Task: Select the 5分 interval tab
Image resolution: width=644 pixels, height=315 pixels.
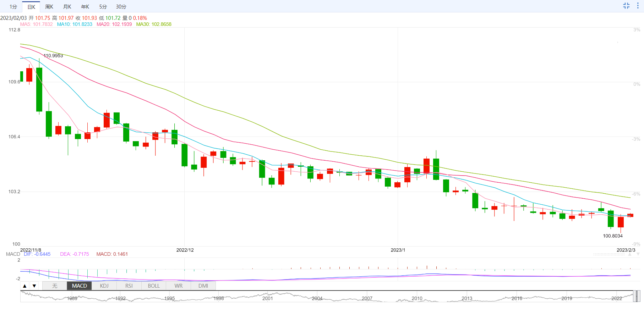Action: [x=103, y=7]
